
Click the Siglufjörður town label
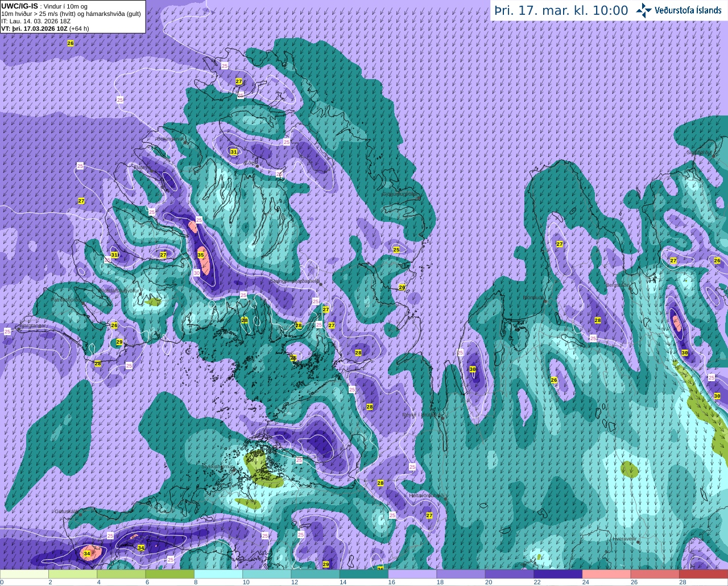pyautogui.click(x=699, y=152)
